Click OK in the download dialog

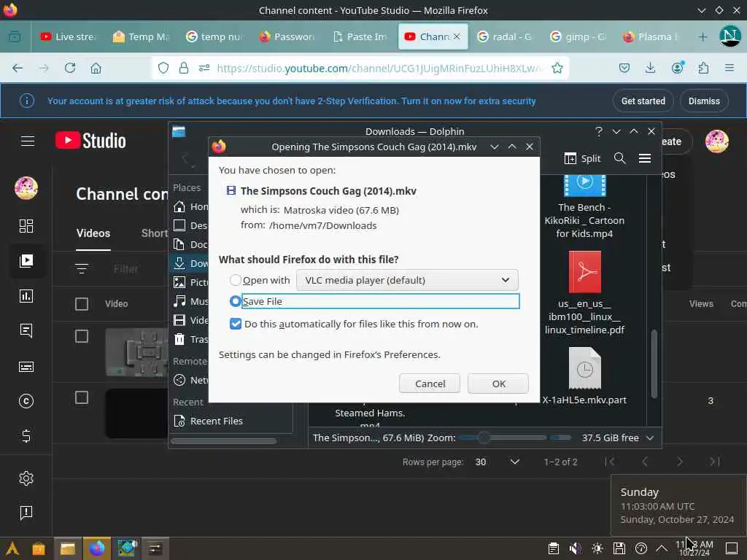498,384
